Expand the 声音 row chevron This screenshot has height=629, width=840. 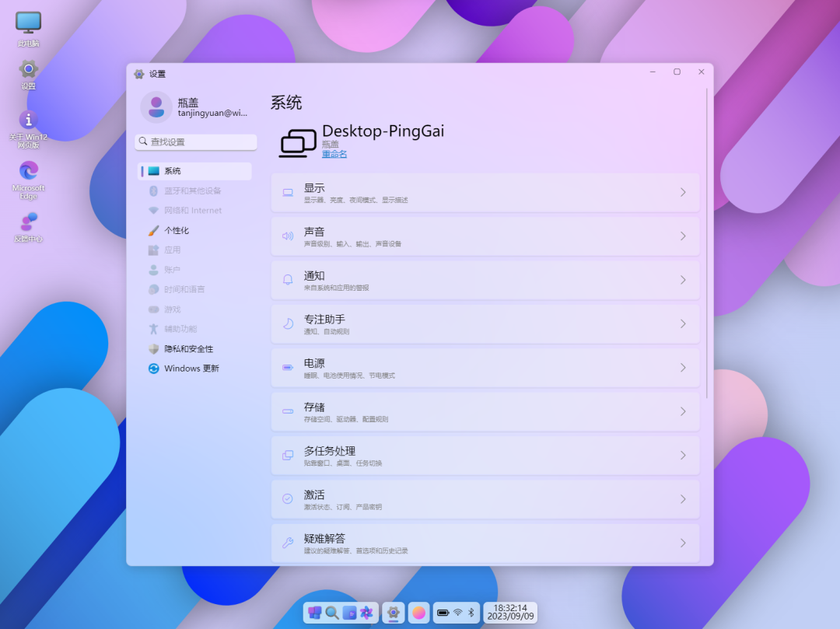pos(683,236)
